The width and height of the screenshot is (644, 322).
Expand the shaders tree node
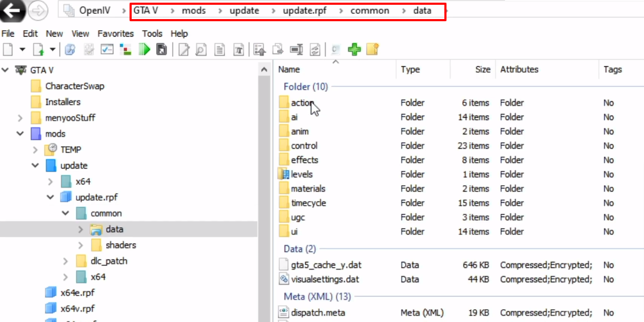81,245
